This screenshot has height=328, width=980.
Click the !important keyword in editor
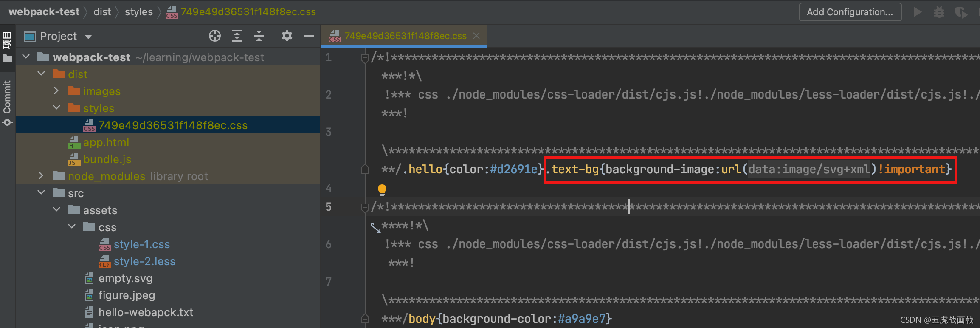click(911, 170)
